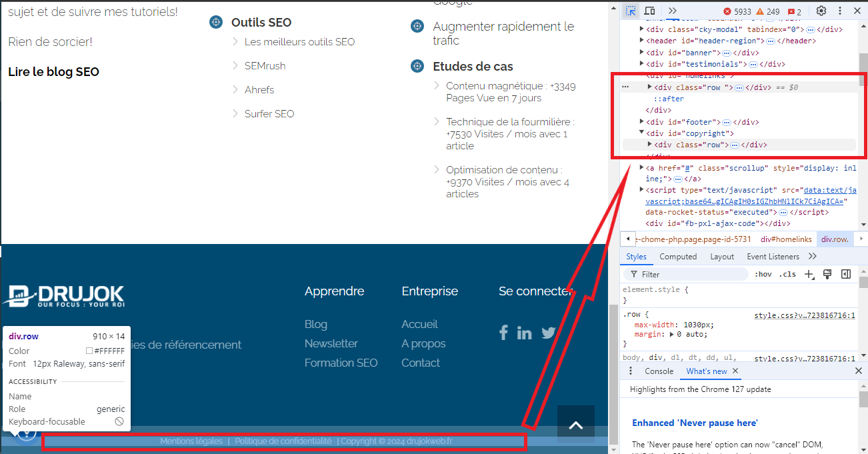Image resolution: width=868 pixels, height=454 pixels.
Task: Open the Twitter social icon
Action: [549, 333]
